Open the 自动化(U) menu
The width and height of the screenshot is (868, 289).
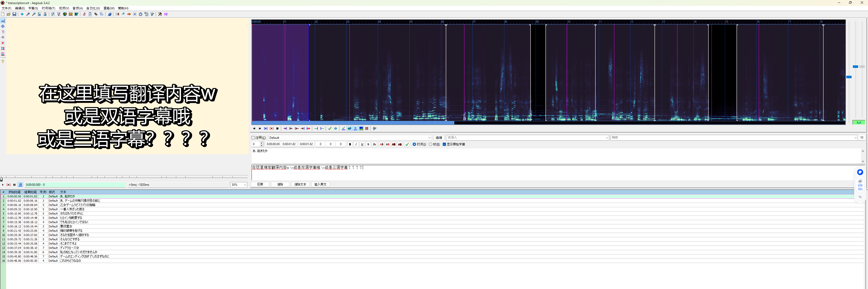click(93, 8)
